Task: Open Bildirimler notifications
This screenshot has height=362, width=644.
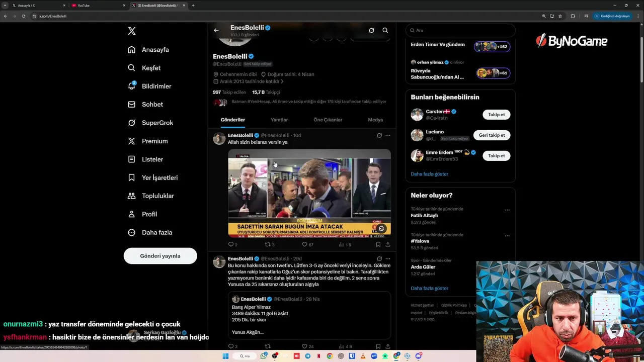Action: click(x=149, y=86)
